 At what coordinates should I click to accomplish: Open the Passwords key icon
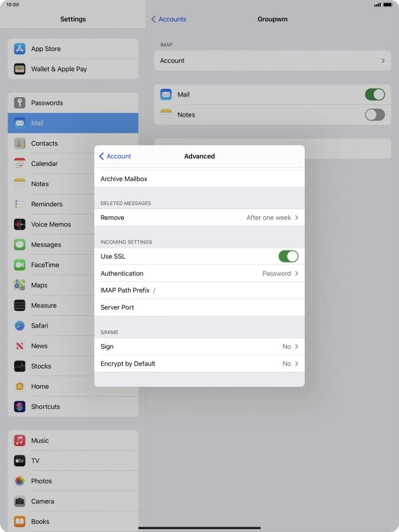pos(20,103)
